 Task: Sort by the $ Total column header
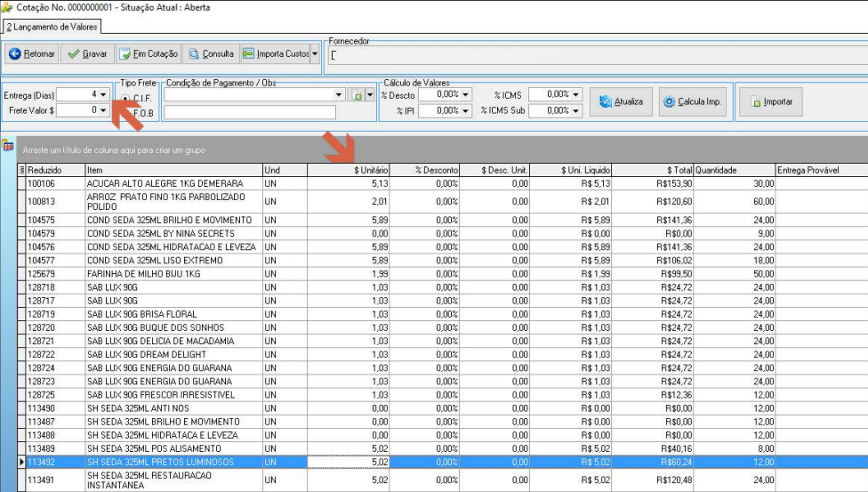[653, 170]
